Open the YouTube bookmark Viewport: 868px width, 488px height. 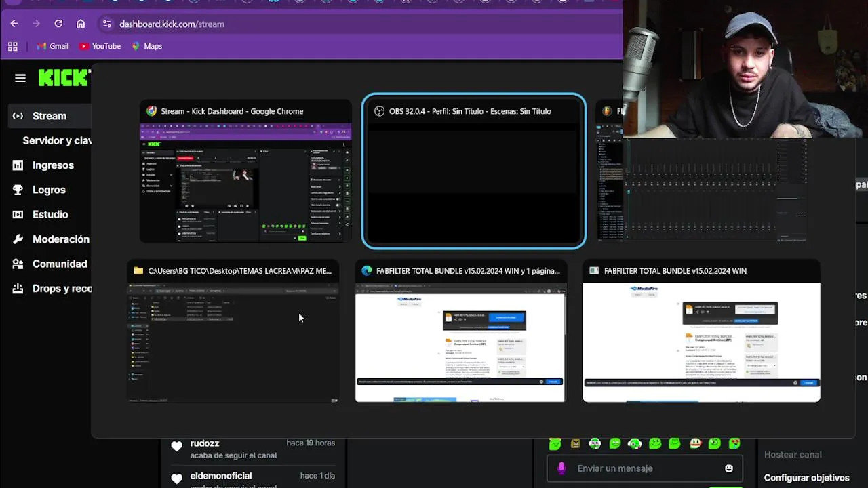pos(100,46)
